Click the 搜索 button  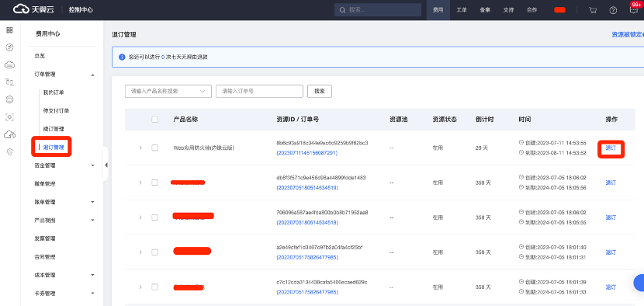coord(320,92)
